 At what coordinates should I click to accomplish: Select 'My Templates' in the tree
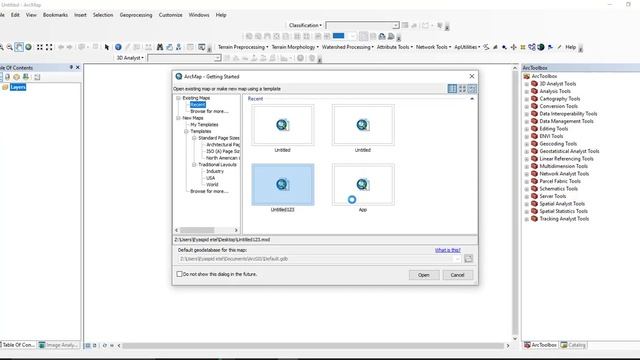click(204, 124)
